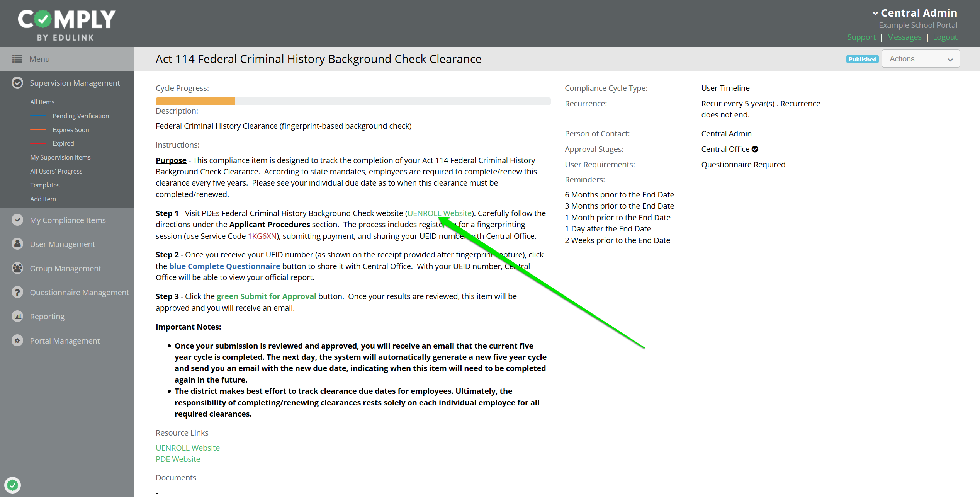The width and height of the screenshot is (980, 497).
Task: Click the Group Management people icon
Action: [x=17, y=268]
